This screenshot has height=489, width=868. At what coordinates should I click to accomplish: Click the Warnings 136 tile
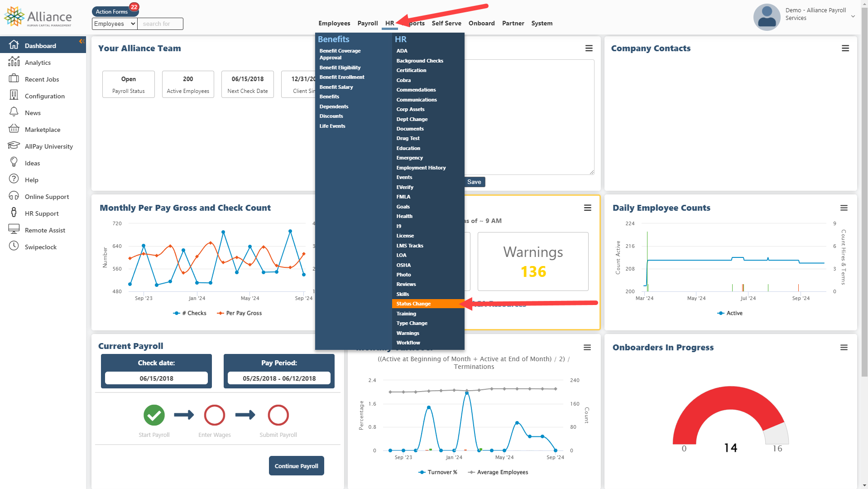tap(533, 261)
